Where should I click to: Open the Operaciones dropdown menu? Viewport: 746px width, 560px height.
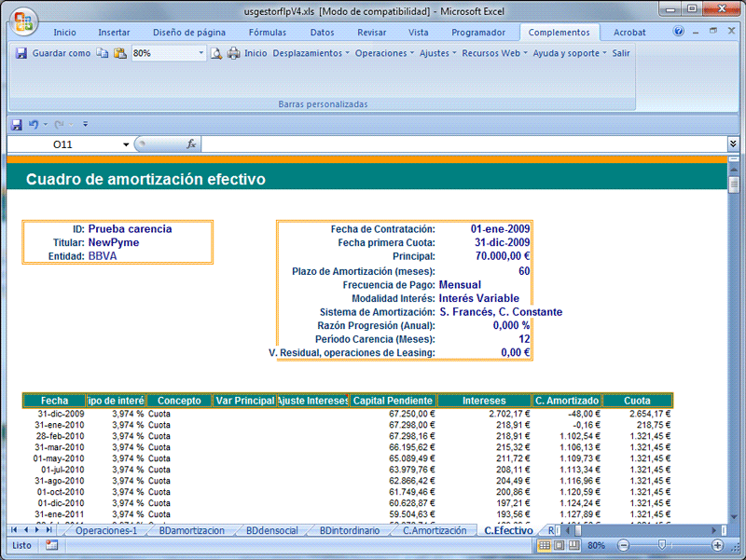(x=384, y=53)
